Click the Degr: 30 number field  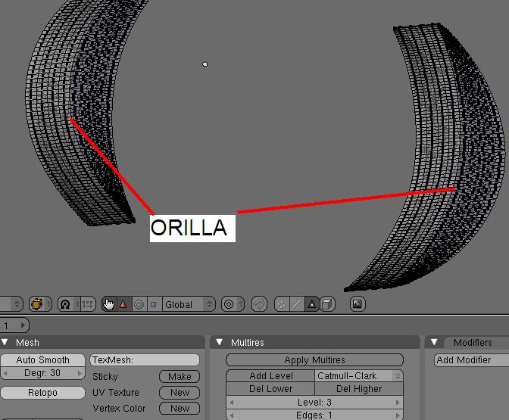[42, 373]
